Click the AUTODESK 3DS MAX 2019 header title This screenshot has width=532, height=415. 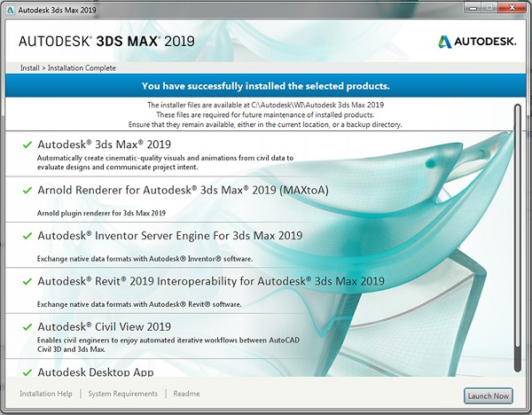(x=107, y=42)
